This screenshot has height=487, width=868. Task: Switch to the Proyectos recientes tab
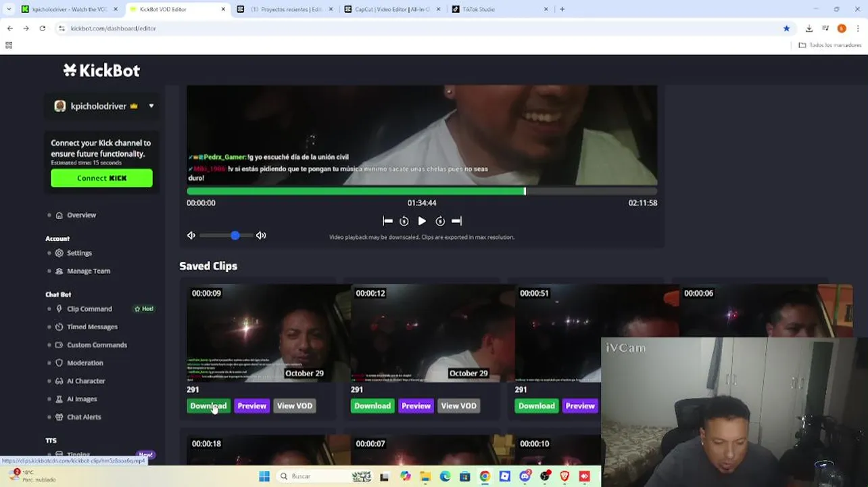click(285, 9)
